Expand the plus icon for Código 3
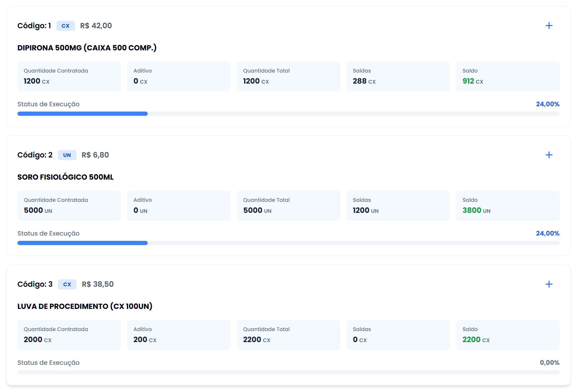 click(549, 284)
